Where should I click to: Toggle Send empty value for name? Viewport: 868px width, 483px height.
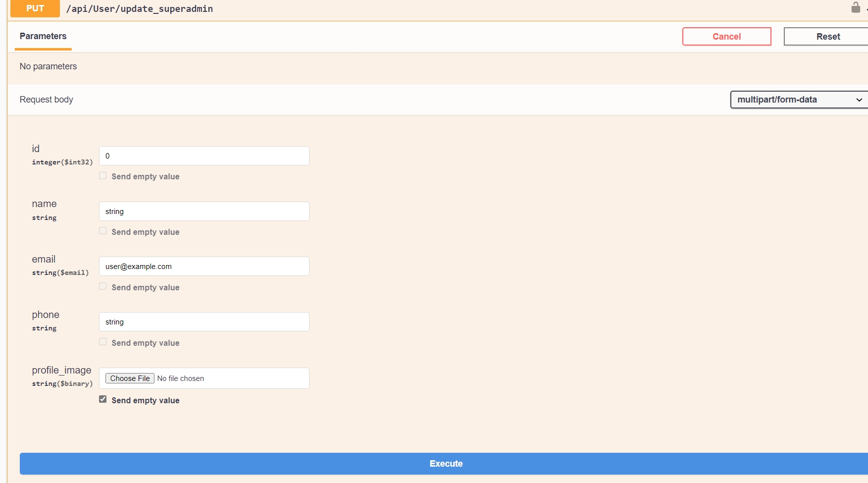(x=103, y=231)
